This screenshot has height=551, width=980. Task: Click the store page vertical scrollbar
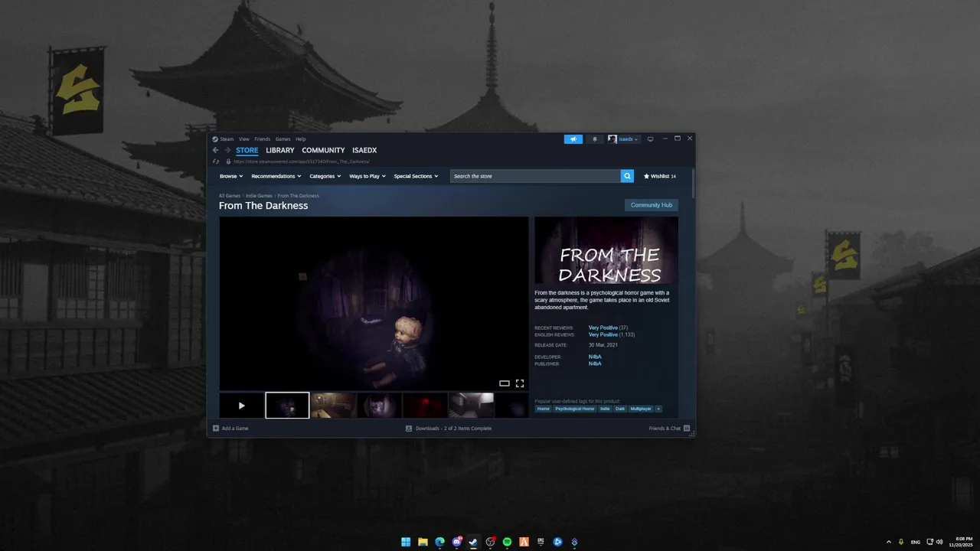tap(693, 184)
